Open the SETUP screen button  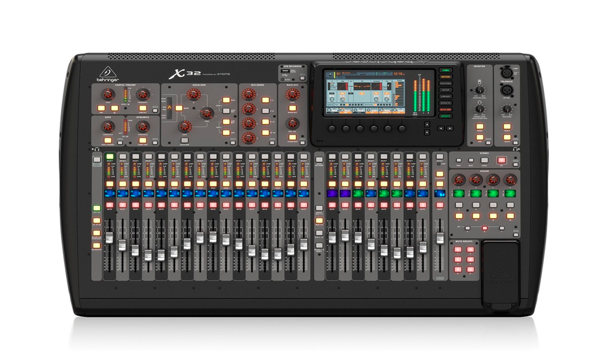(445, 90)
